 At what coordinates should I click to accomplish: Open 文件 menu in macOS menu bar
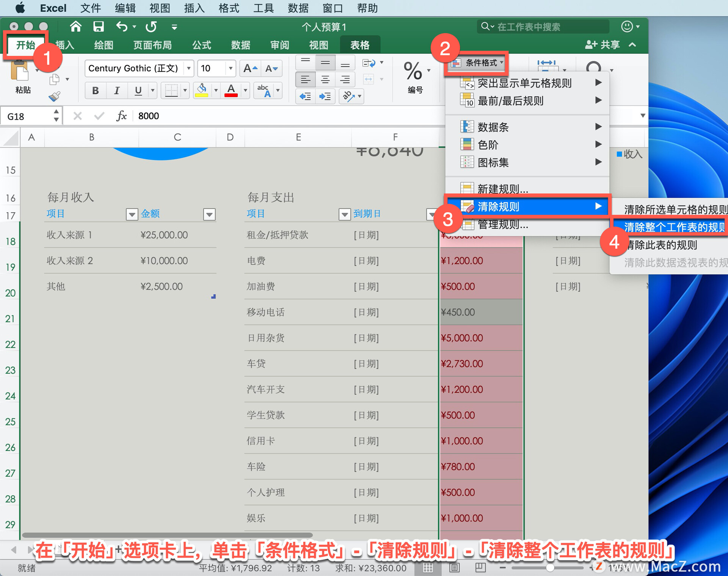(x=91, y=8)
